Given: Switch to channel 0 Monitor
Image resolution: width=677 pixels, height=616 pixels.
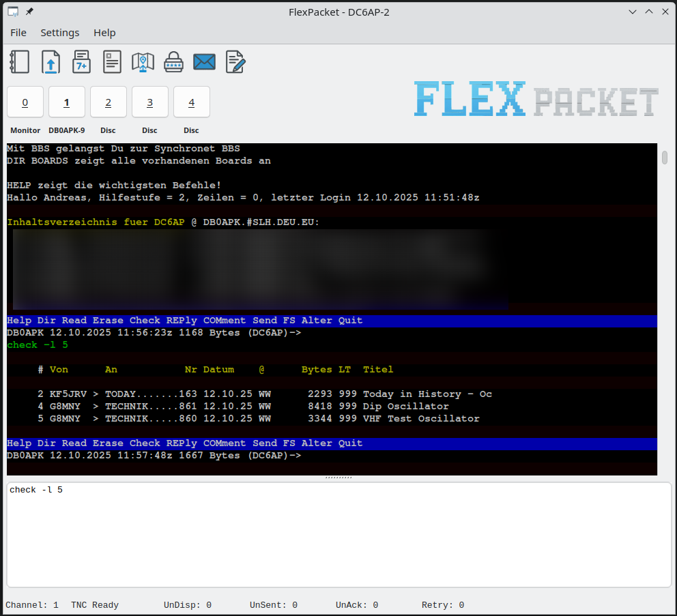Looking at the screenshot, I should click(x=25, y=102).
